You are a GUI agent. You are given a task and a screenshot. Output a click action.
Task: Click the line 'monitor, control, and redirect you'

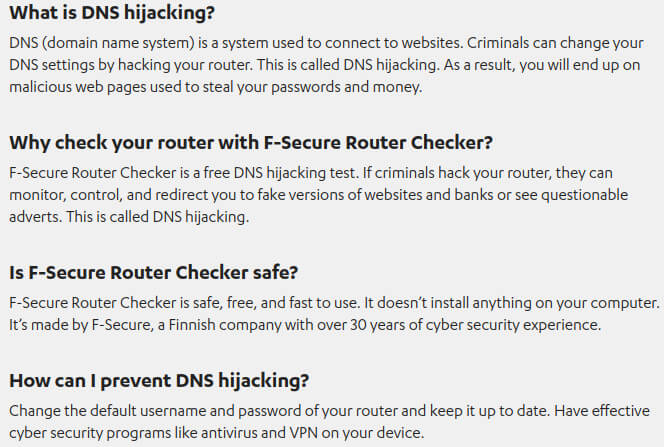(x=318, y=195)
